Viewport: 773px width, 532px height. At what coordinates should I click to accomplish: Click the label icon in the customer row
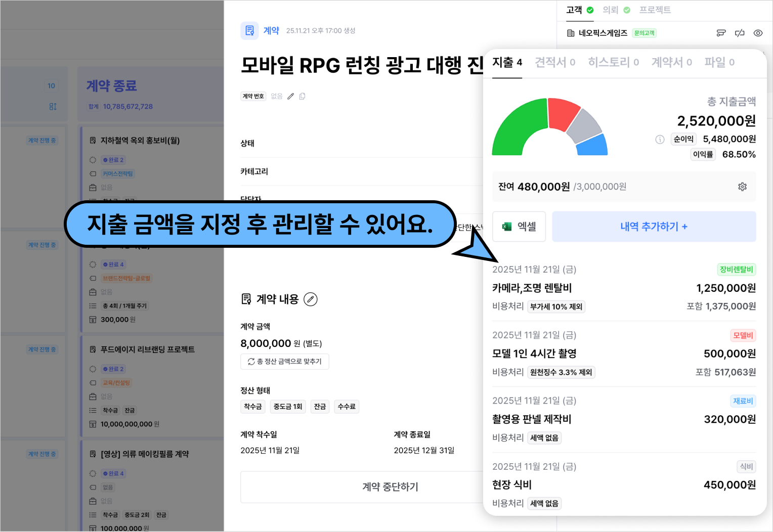721,33
